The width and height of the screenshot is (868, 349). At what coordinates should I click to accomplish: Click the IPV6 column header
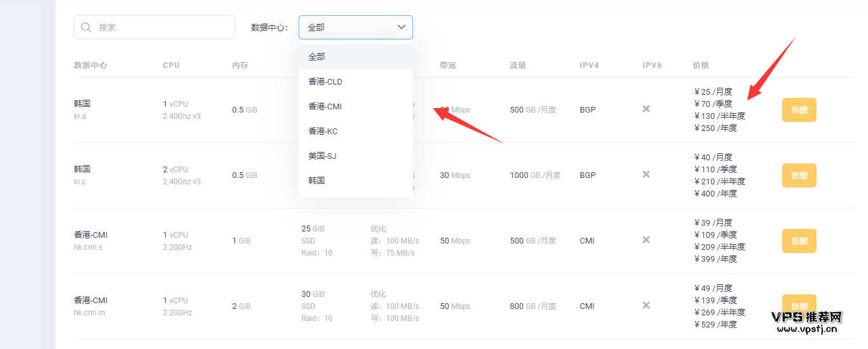pos(652,65)
